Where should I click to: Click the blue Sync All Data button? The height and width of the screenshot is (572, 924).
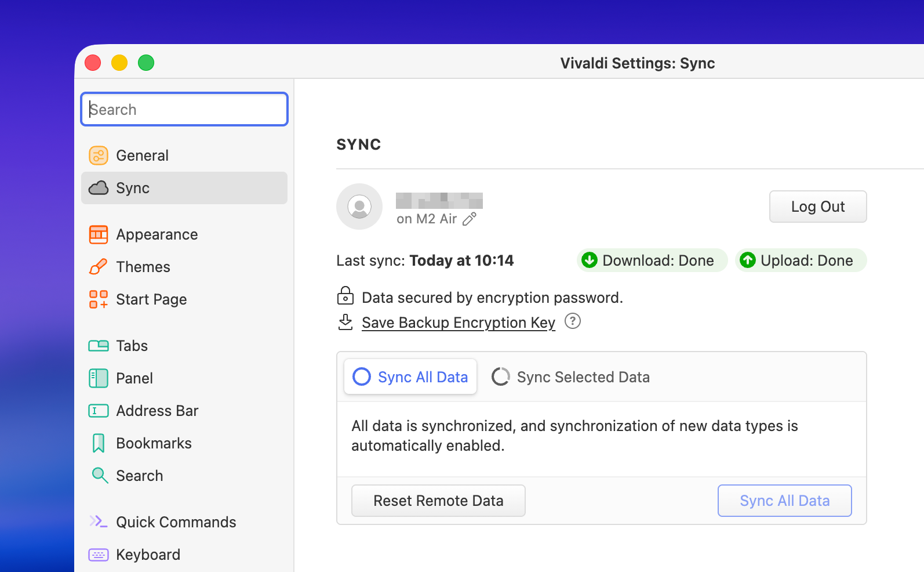click(785, 501)
